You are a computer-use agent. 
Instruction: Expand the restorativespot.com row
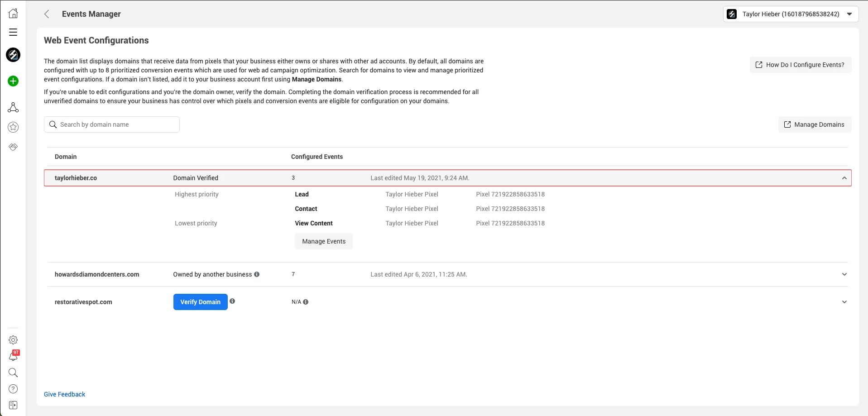(x=844, y=302)
